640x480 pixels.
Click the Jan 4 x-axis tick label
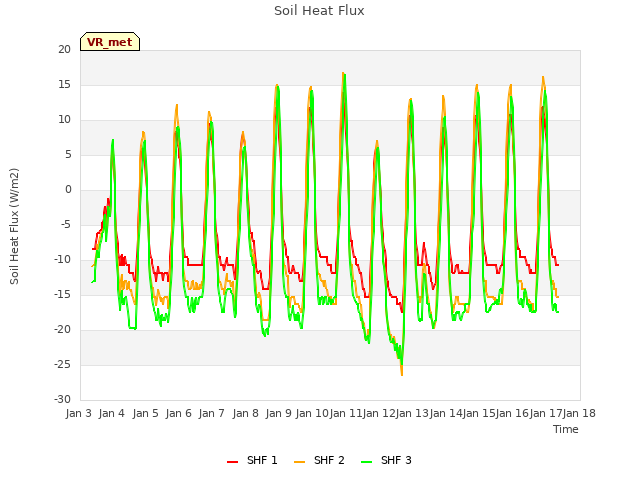(112, 413)
